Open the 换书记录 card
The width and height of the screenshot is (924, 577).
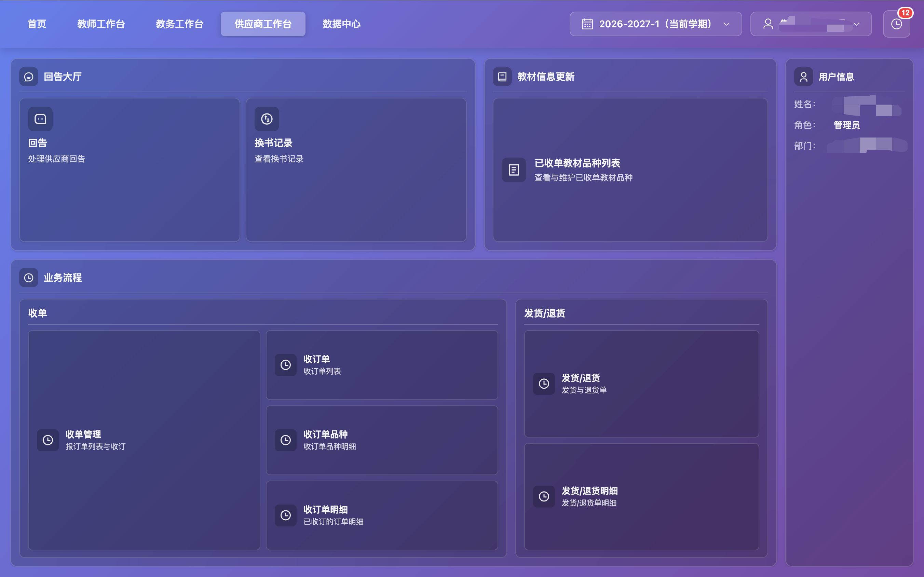pyautogui.click(x=356, y=170)
